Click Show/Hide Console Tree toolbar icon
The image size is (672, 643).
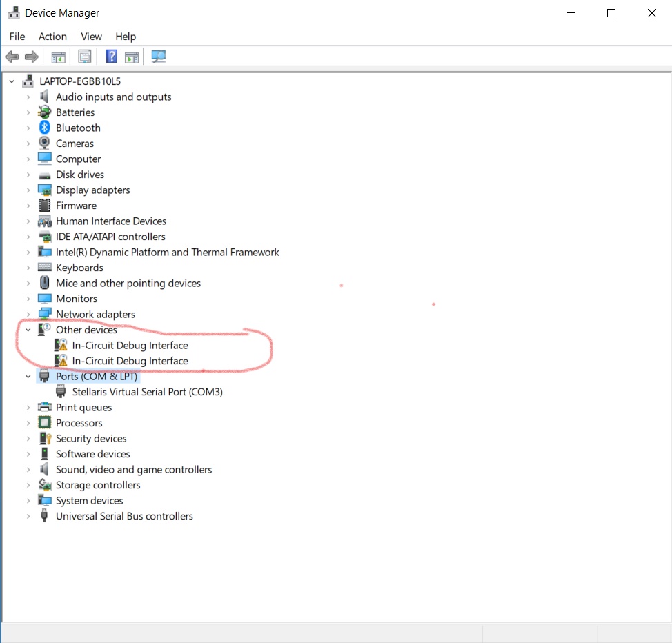click(x=58, y=57)
